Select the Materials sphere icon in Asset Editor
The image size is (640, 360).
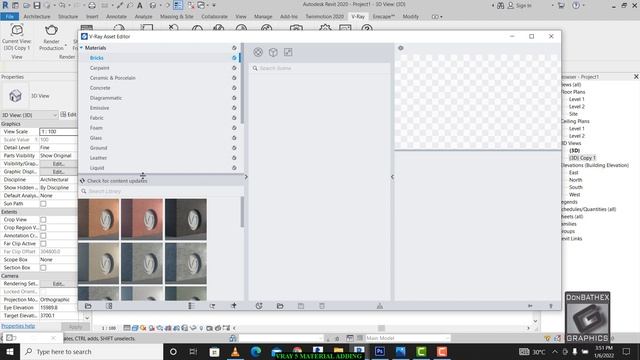258,52
